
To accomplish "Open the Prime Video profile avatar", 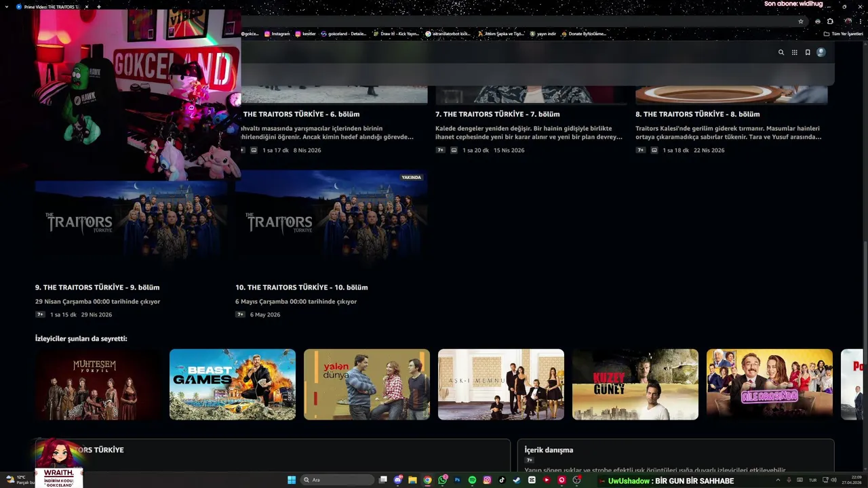I will pyautogui.click(x=821, y=52).
